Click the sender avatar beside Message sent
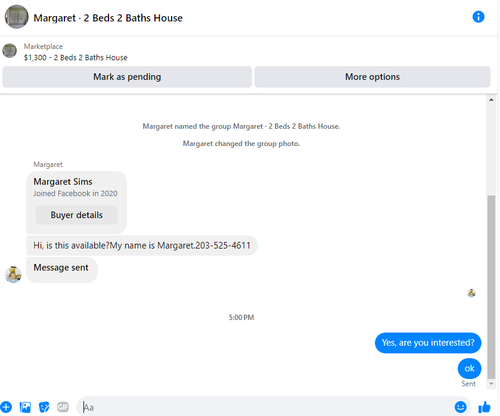Image resolution: width=500 pixels, height=416 pixels. (13, 274)
